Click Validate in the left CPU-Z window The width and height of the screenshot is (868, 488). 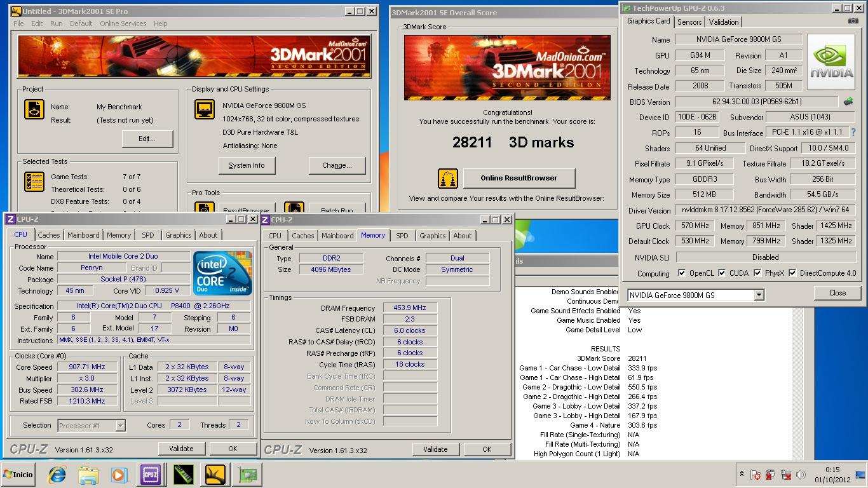[x=181, y=449]
